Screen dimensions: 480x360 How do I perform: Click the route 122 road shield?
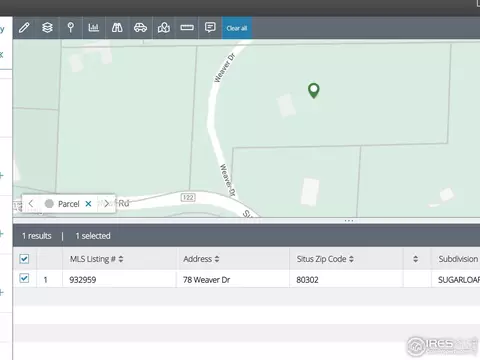point(188,197)
